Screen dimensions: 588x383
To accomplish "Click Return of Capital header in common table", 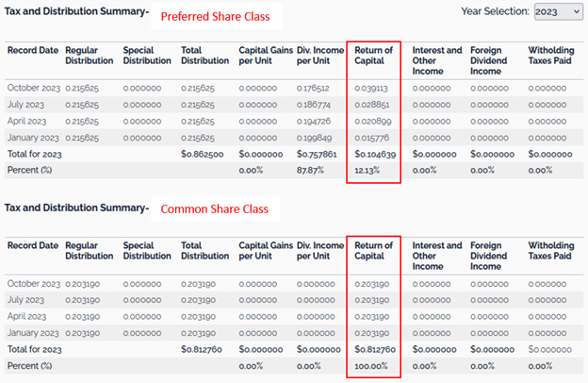I will 373,251.
